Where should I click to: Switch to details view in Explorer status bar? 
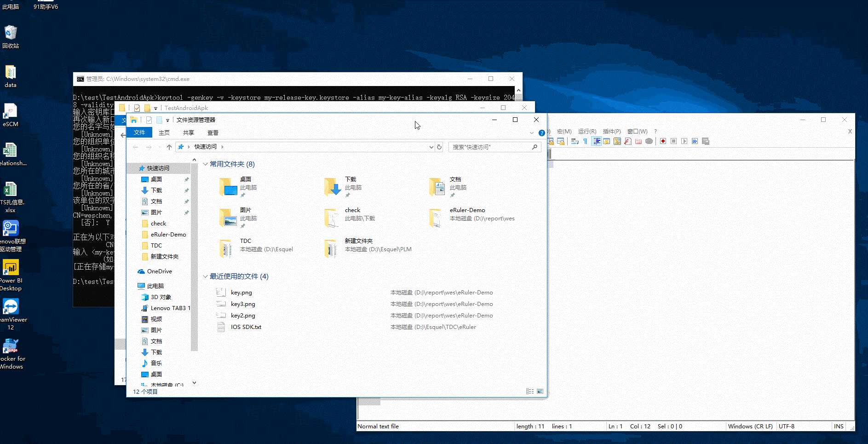click(530, 392)
